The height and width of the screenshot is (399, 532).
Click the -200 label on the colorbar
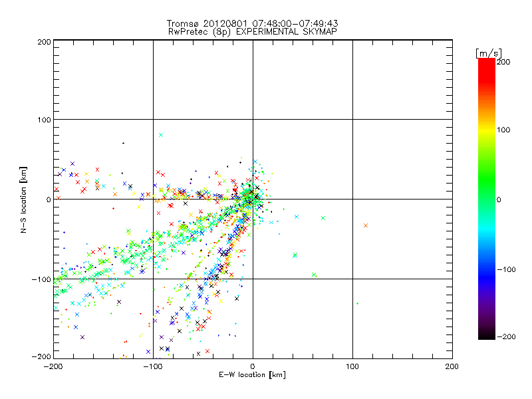click(x=506, y=336)
